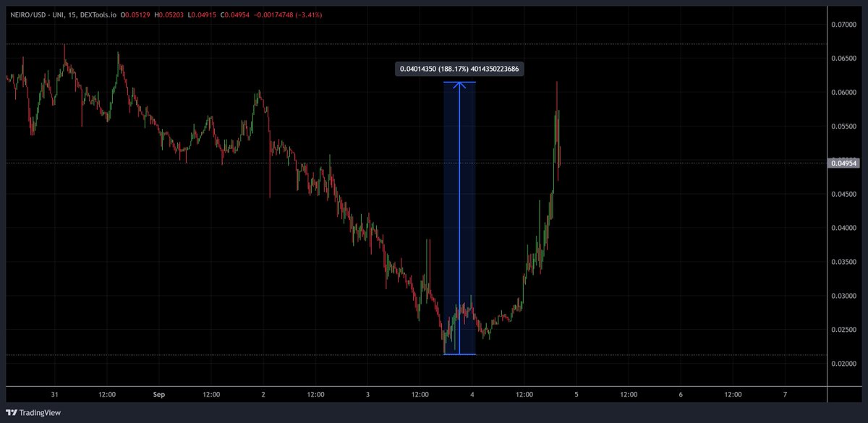This screenshot has height=423, width=868.
Task: Click the close value C0.04954 in legend
Action: pos(234,14)
